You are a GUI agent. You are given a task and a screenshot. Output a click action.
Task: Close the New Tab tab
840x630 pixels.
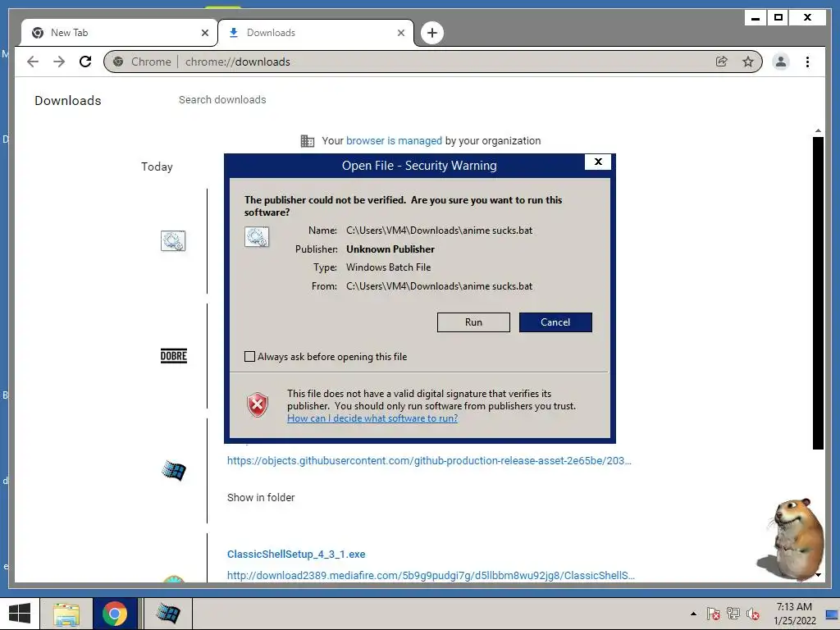204,33
